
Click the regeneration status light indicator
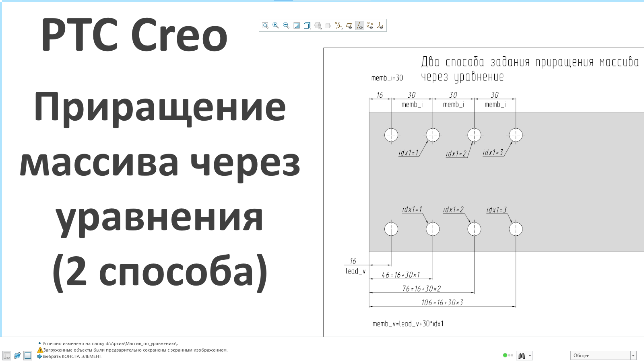508,355
